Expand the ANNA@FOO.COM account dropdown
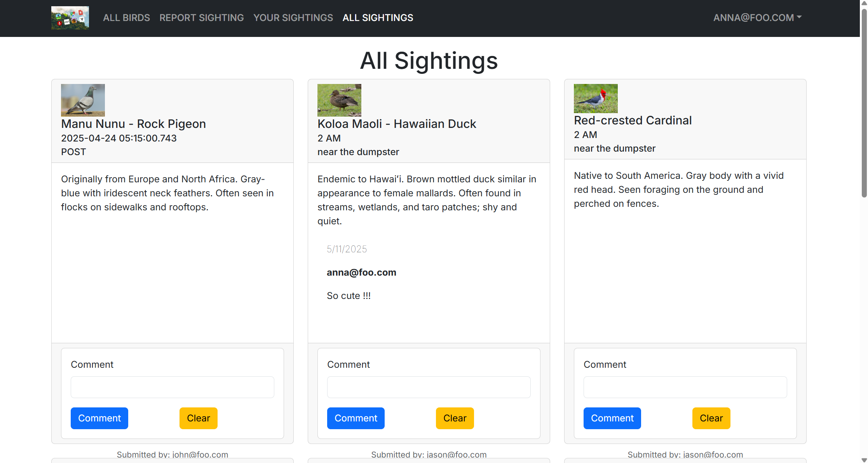The width and height of the screenshot is (868, 463). pos(757,17)
